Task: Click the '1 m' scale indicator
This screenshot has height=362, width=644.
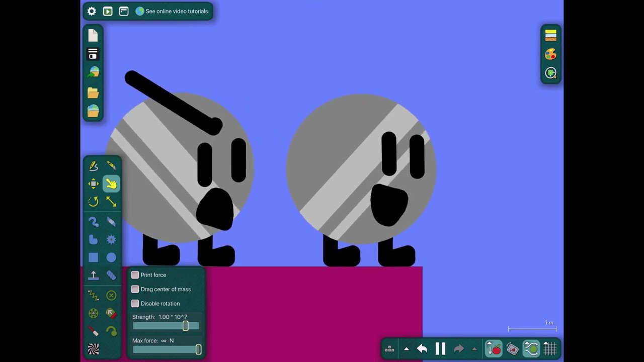Action: pos(532,326)
